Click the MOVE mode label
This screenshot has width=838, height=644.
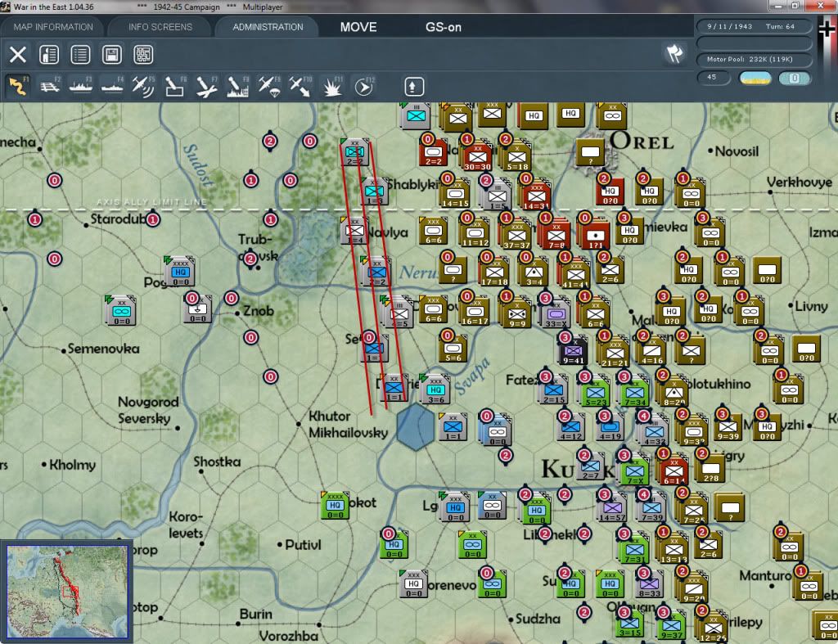tap(358, 27)
